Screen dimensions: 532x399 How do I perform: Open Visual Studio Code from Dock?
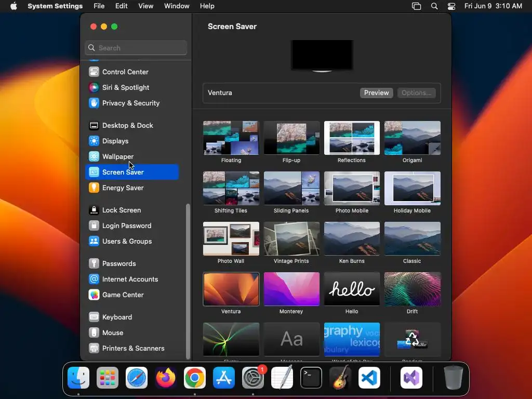click(369, 378)
